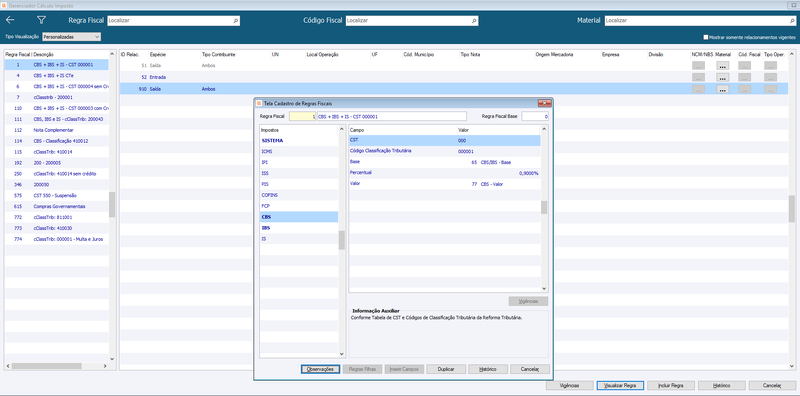Click Cancelar button at the window bottom
Viewport: 800px width, 396px height.
pyautogui.click(x=772, y=386)
